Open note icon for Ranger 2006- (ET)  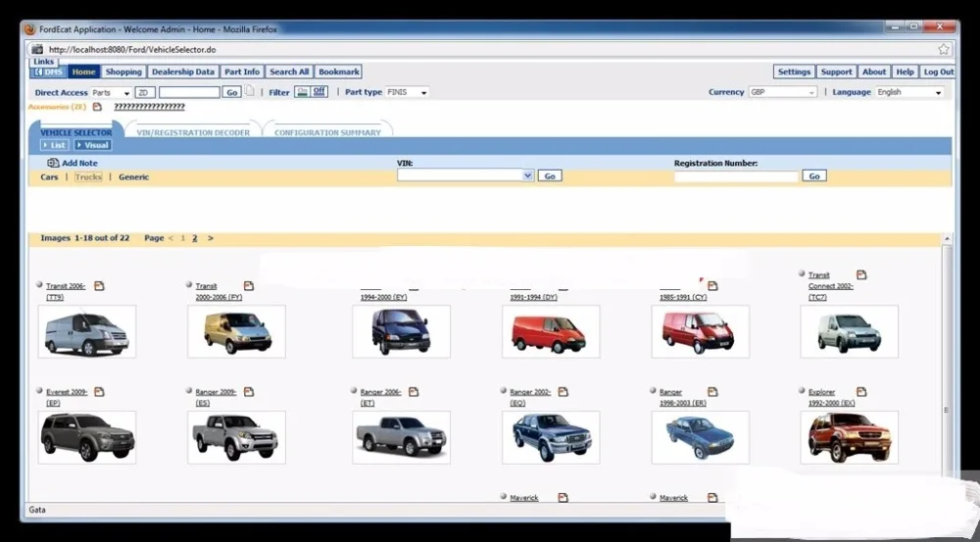[414, 391]
